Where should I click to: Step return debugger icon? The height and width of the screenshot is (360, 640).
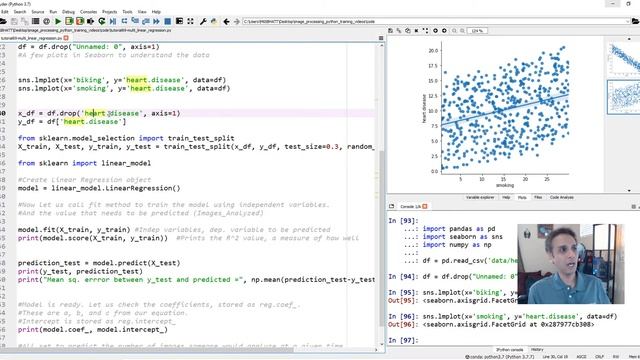coord(145,21)
